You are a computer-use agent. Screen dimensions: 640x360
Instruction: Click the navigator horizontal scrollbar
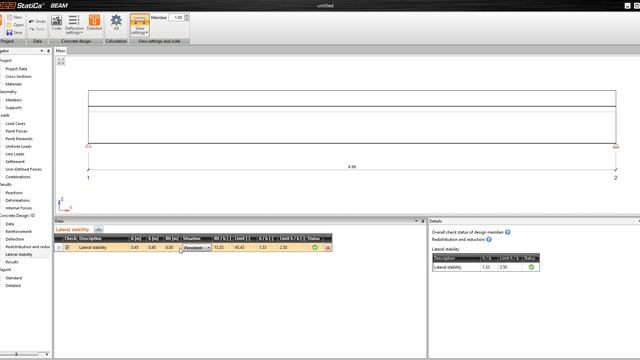click(25, 354)
